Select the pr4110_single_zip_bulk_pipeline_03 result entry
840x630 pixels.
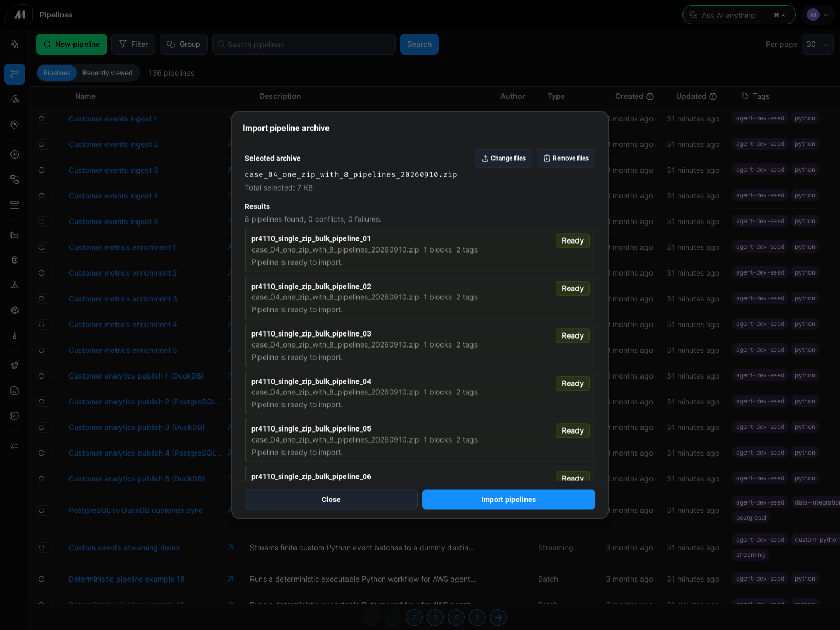(x=420, y=345)
